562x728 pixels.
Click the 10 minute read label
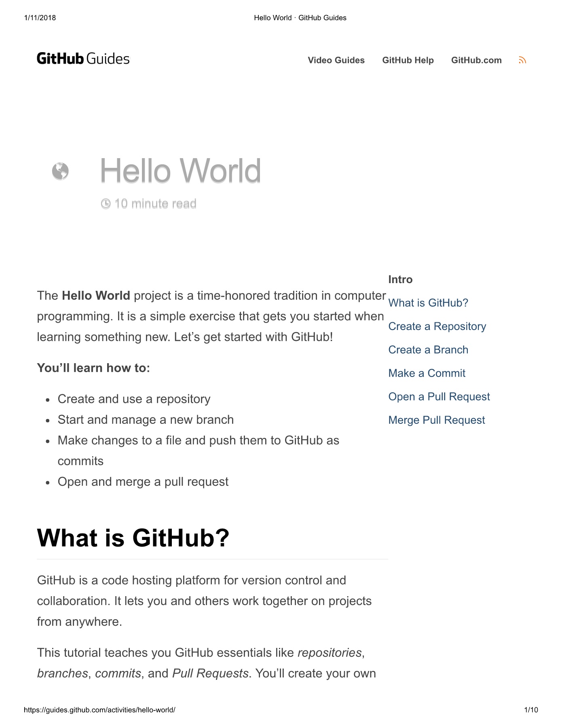pyautogui.click(x=155, y=204)
